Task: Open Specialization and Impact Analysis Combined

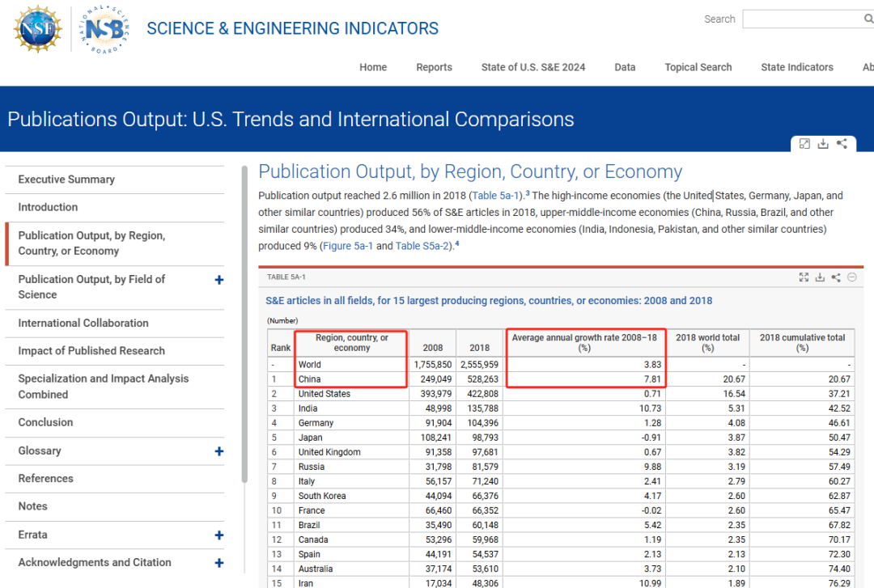Action: click(x=103, y=387)
